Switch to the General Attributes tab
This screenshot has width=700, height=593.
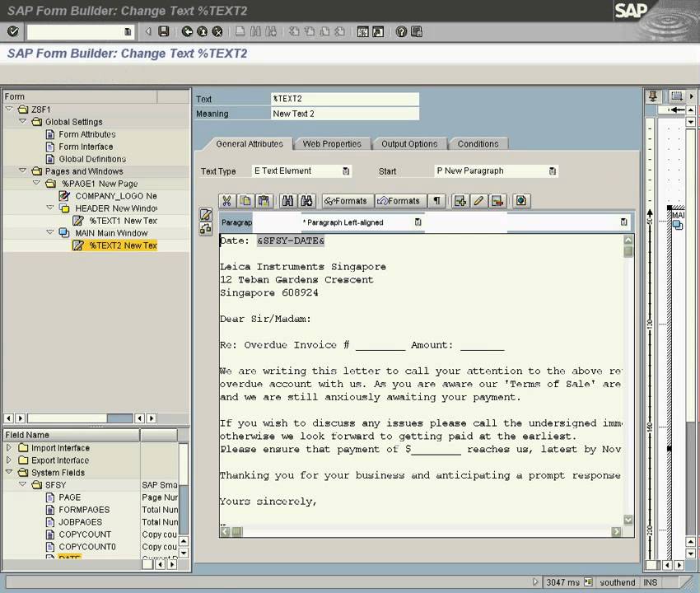tap(249, 144)
